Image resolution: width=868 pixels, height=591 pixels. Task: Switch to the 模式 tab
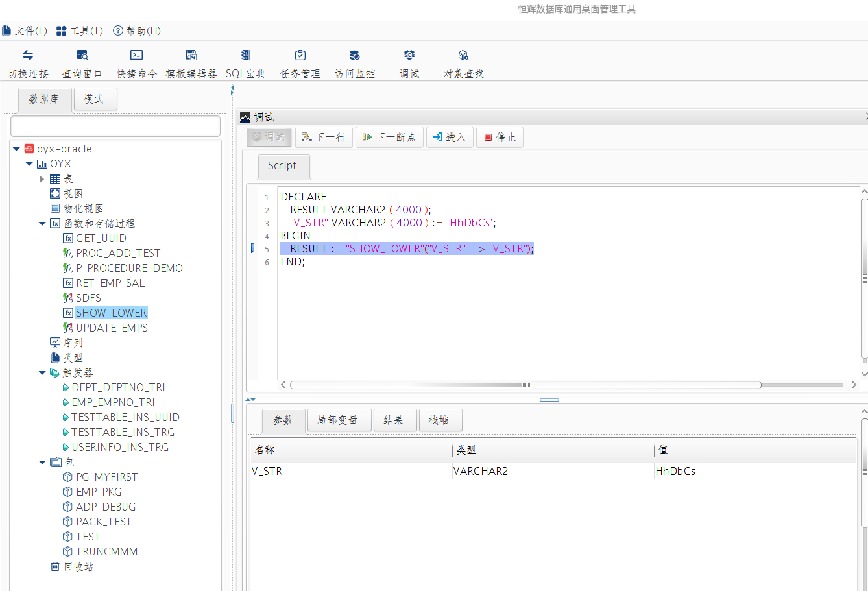pos(94,99)
